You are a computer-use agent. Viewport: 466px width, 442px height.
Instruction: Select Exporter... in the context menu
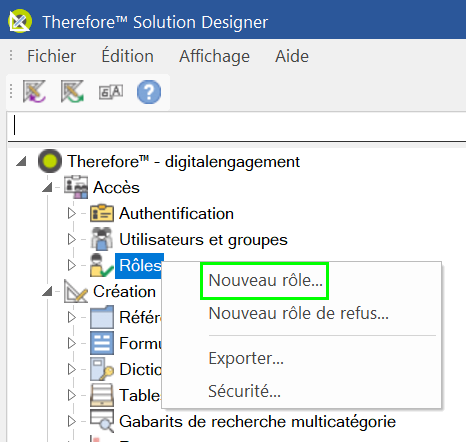tap(246, 358)
